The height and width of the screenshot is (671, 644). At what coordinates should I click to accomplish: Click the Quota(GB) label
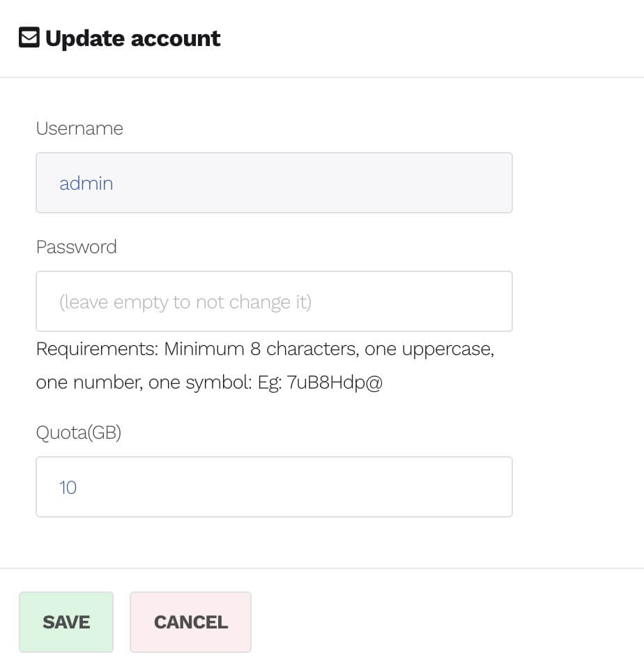pyautogui.click(x=79, y=432)
